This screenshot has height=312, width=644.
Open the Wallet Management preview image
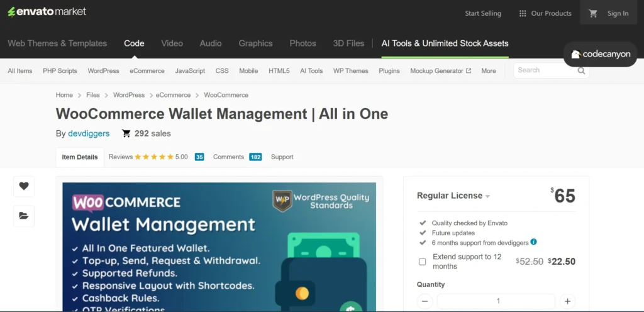point(219,247)
